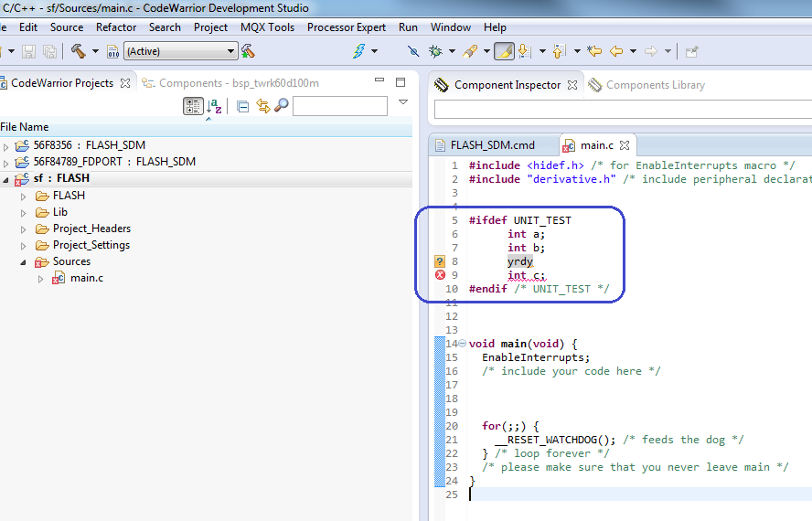812x521 pixels.
Task: Click the blue lightning bolt icon
Action: pos(358,51)
